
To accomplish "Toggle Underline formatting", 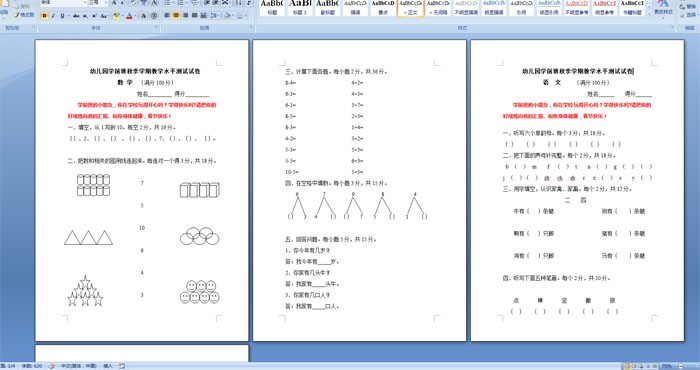I will pyautogui.click(x=62, y=16).
